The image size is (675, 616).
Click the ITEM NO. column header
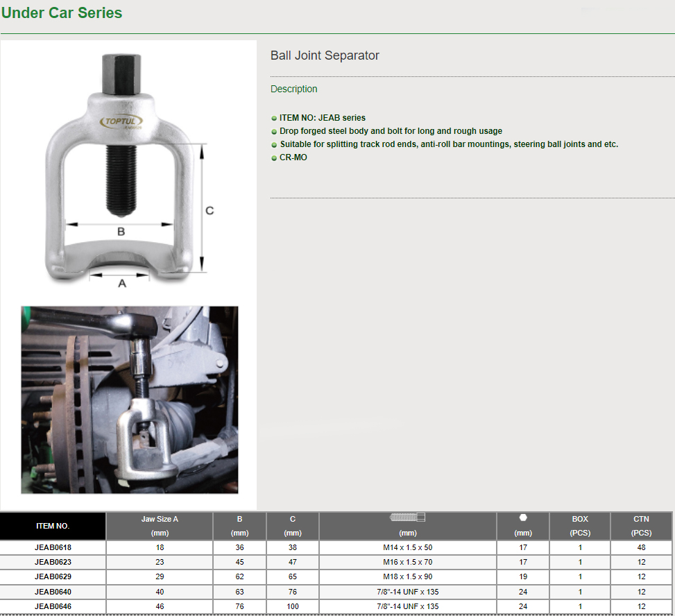click(53, 526)
